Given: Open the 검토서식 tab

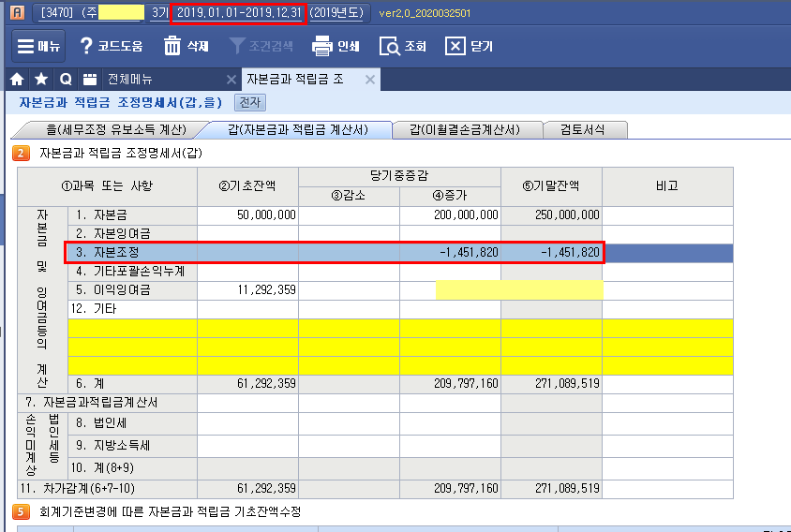Looking at the screenshot, I should [x=583, y=129].
